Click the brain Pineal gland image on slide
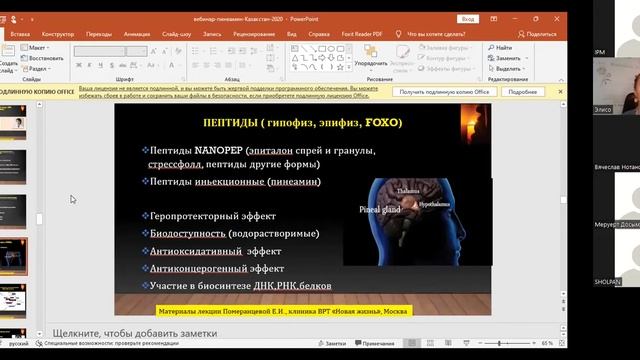Image resolution: width=640 pixels, height=360 pixels. pyautogui.click(x=418, y=222)
